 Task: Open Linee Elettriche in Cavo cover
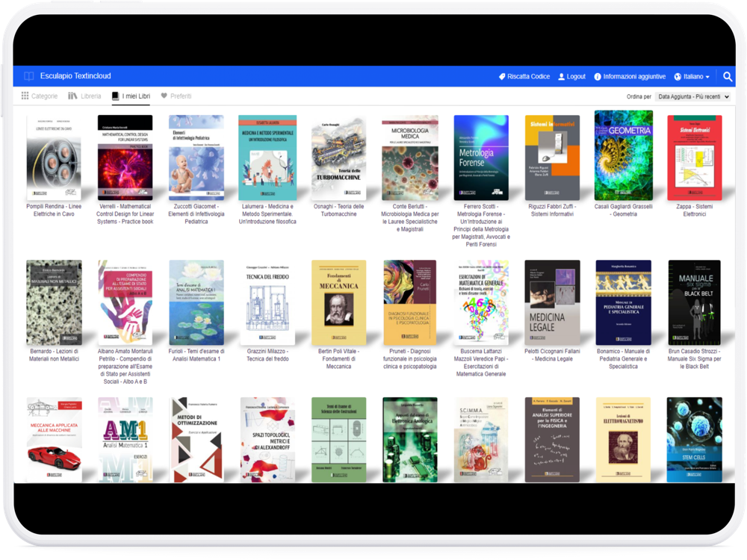pyautogui.click(x=54, y=158)
